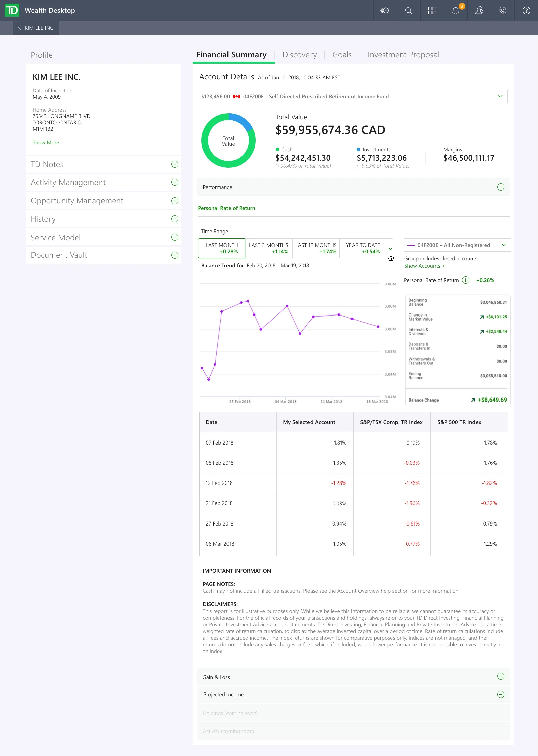Open the recent activity timer icon
The image size is (538, 756).
click(385, 10)
